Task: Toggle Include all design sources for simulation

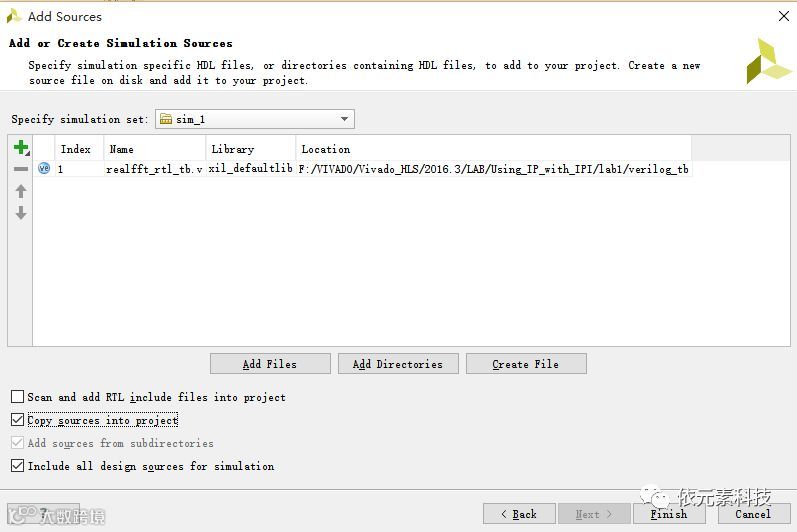Action: (x=18, y=466)
